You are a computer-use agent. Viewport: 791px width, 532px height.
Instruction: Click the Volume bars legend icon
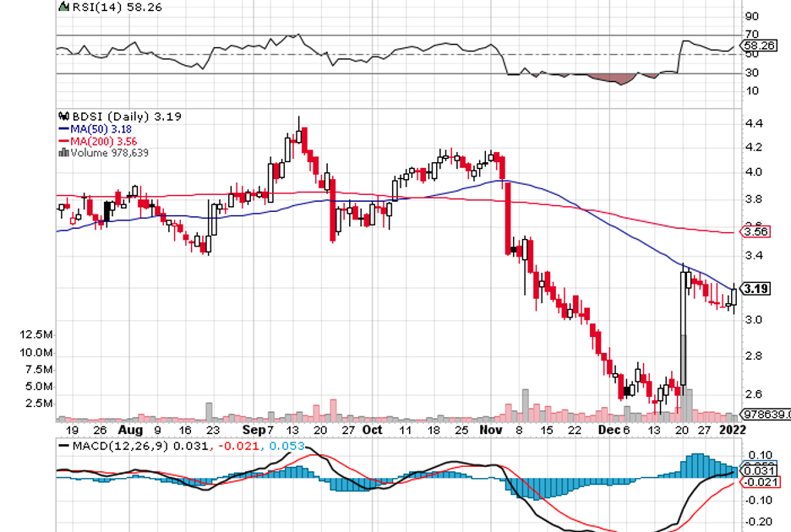click(62, 153)
